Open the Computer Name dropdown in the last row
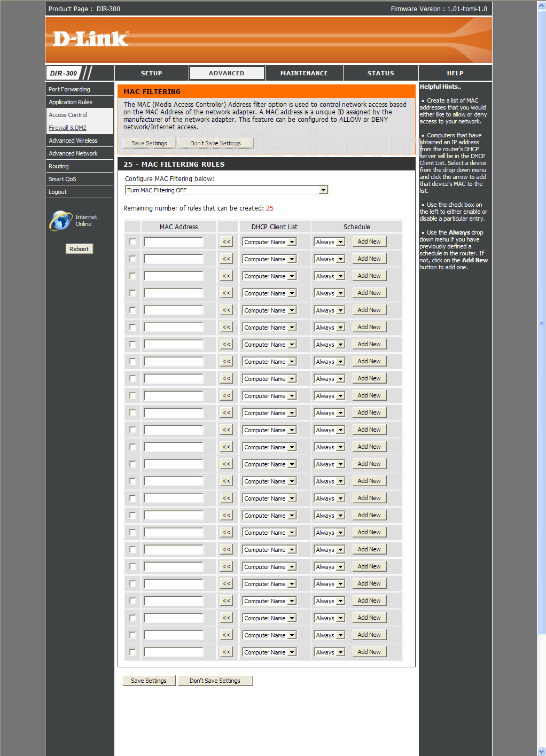 [269, 652]
